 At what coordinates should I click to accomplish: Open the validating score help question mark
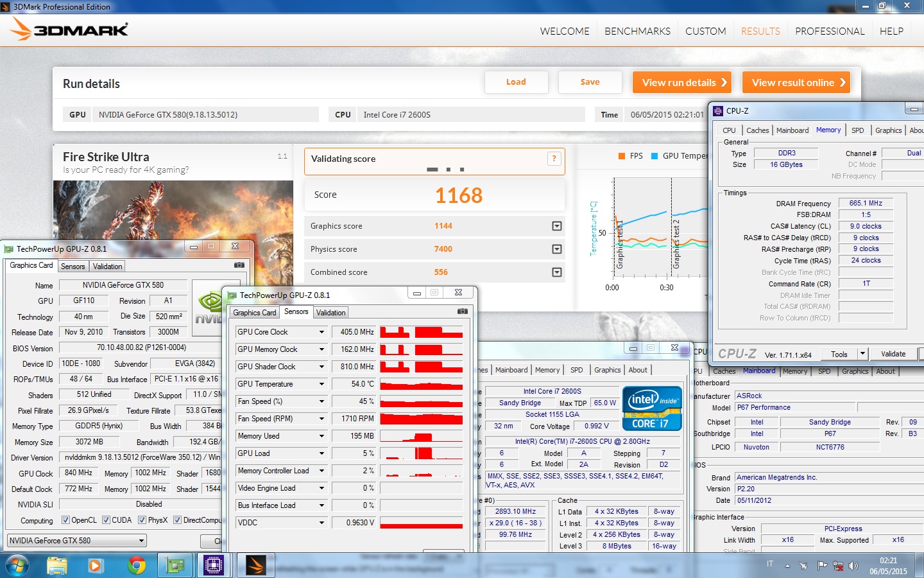(x=554, y=159)
